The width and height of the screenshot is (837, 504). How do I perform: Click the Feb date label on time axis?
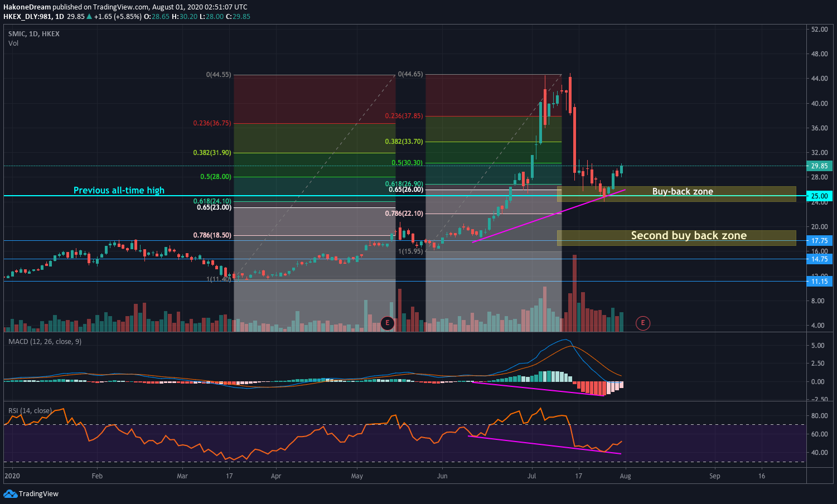[97, 476]
